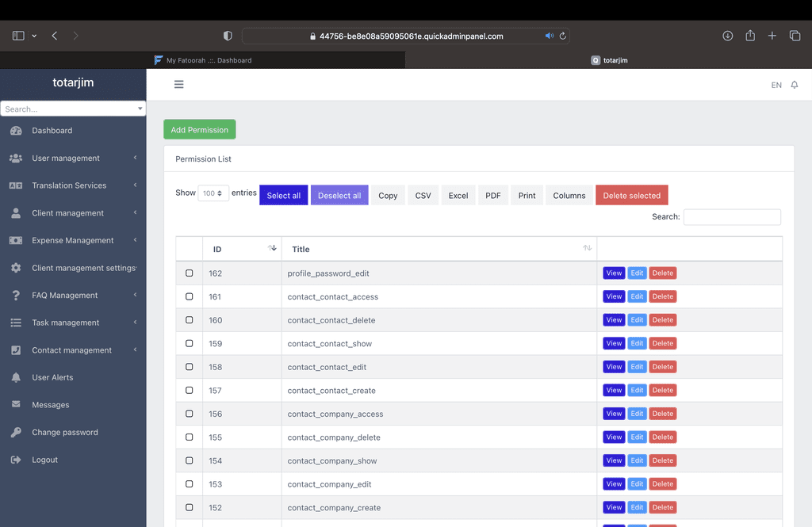The height and width of the screenshot is (527, 812).
Task: Expand the Contact management submenu chevron
Action: (135, 349)
